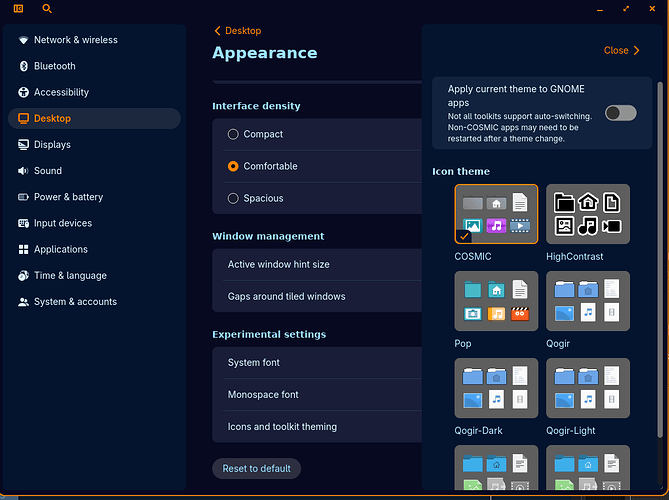The width and height of the screenshot is (669, 500).
Task: Click the Accessibility icon in sidebar
Action: (24, 92)
